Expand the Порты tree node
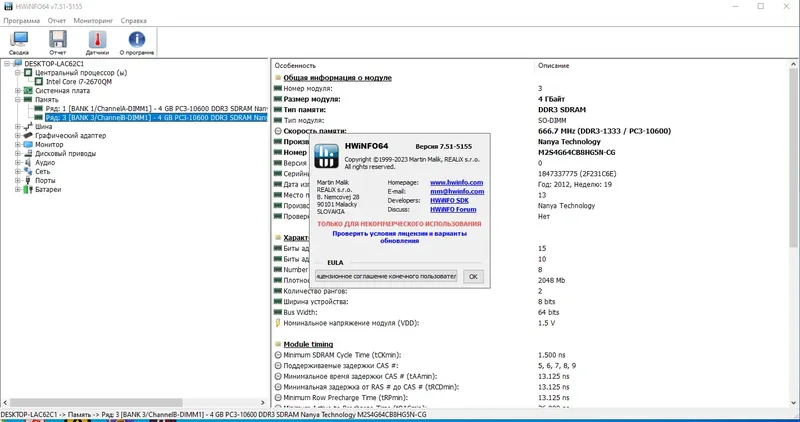This screenshot has height=422, width=800. point(18,181)
